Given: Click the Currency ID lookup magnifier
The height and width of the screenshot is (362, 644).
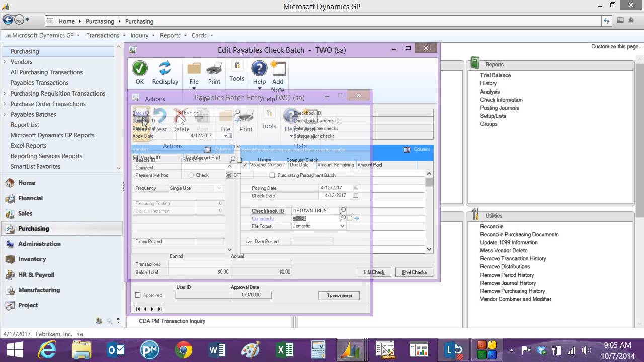Looking at the screenshot, I should point(344,218).
